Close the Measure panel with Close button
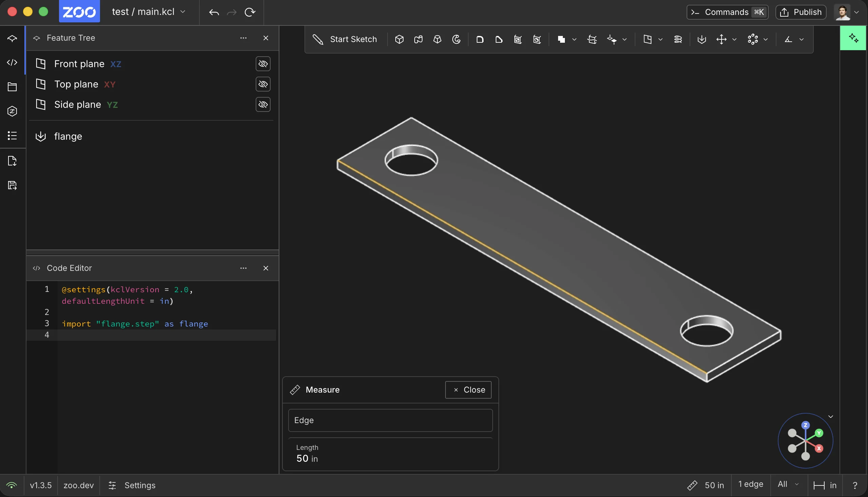868x497 pixels. coord(468,390)
